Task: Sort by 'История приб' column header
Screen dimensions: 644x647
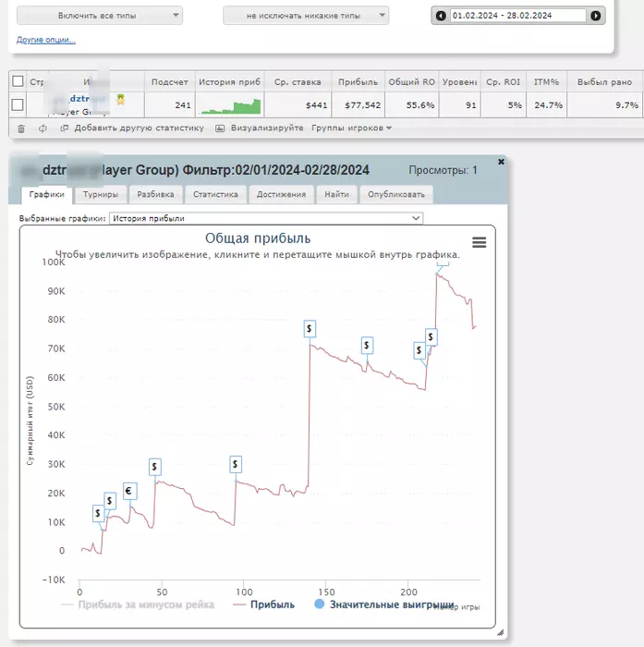Action: pos(229,82)
